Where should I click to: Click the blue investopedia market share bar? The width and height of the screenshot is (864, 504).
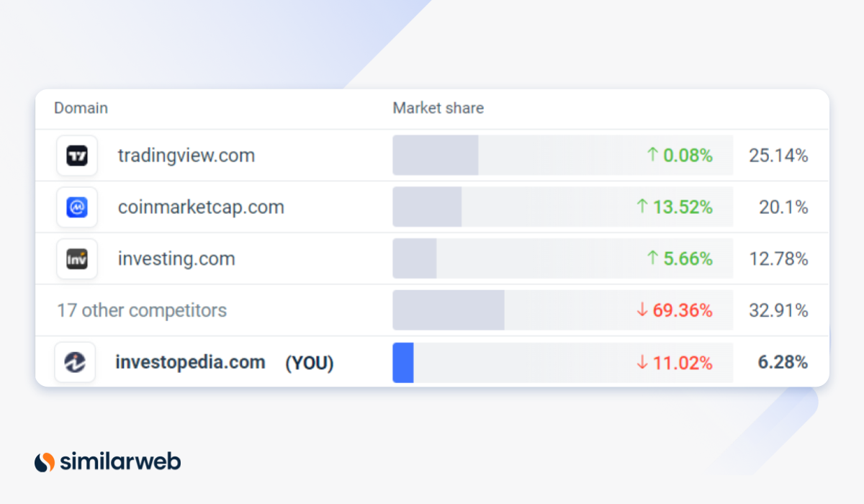403,362
